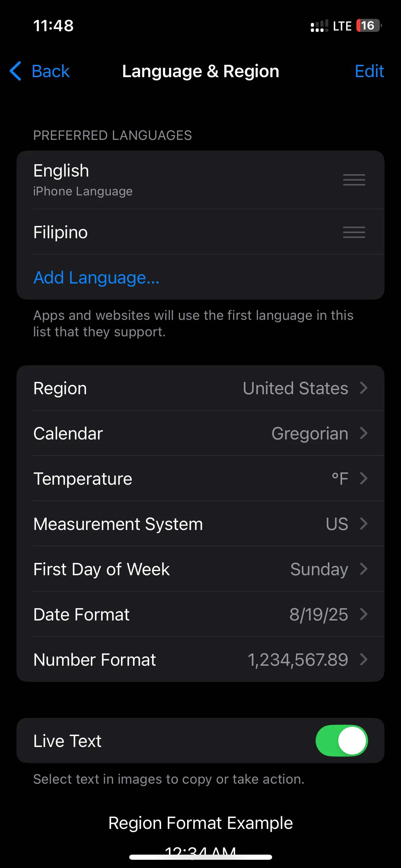This screenshot has width=401, height=868.
Task: Tap the back chevron icon
Action: [15, 71]
